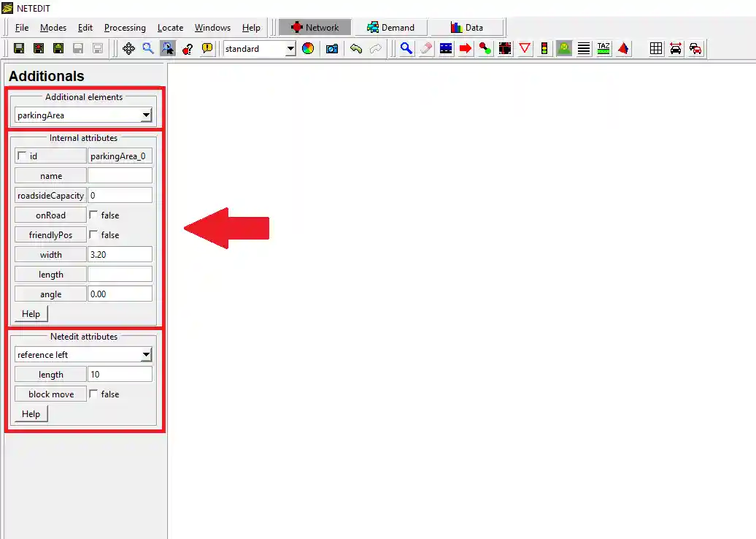756x539 pixels.
Task: Select move mode red arrow icon
Action: click(466, 49)
